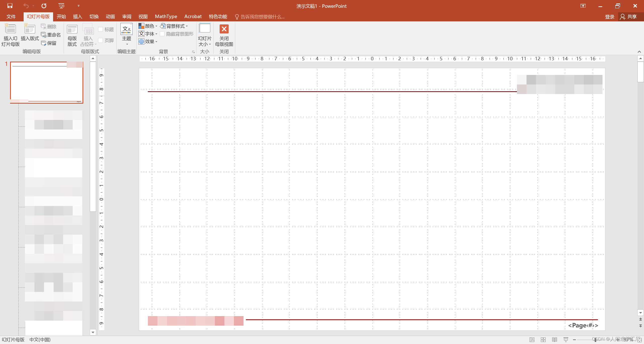Close Master View with the red X
This screenshot has width=644, height=344.
pos(224,29)
